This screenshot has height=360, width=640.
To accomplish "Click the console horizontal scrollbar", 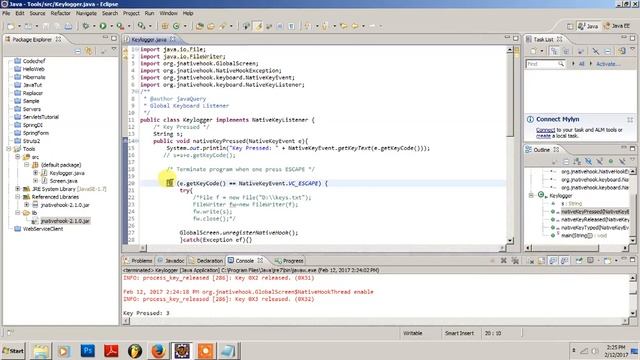I will 376,321.
